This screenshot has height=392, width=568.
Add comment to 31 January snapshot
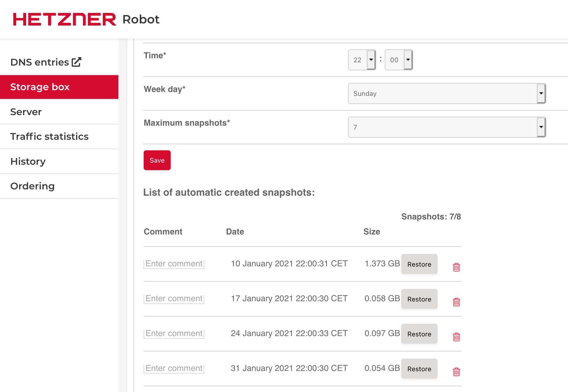pyautogui.click(x=174, y=368)
